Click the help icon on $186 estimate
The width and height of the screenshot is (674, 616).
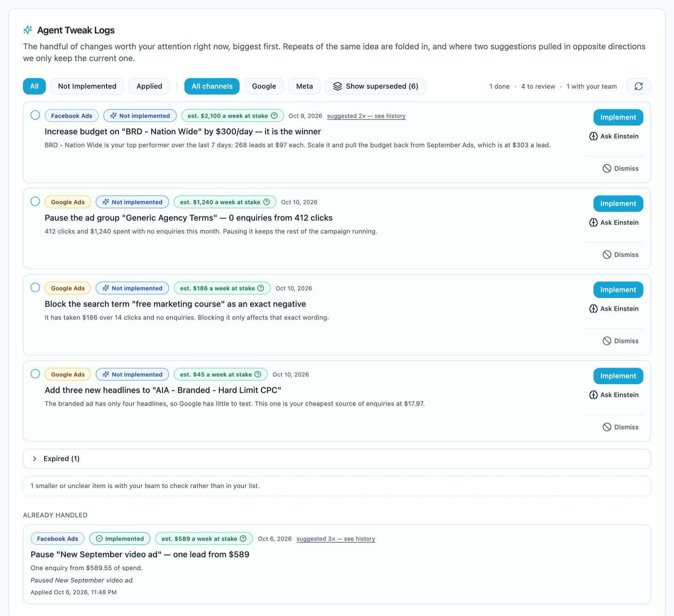(x=261, y=288)
